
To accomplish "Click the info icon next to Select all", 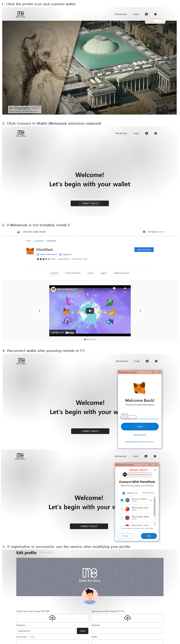I will point(136,493).
